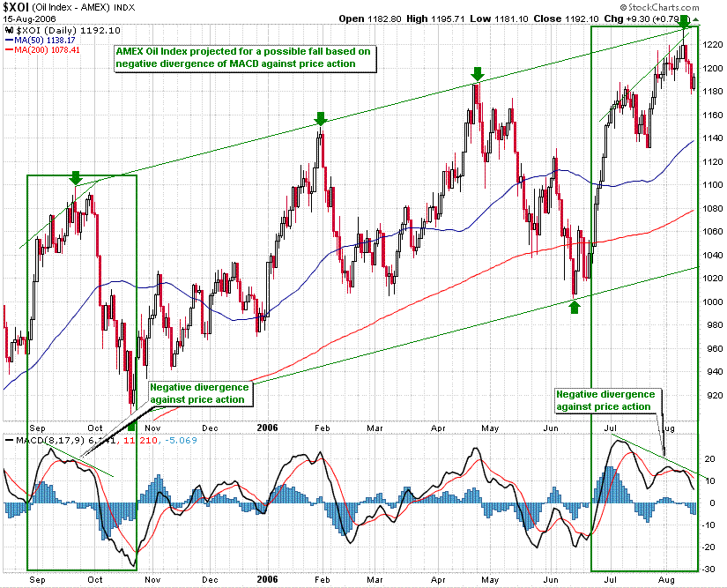The image size is (727, 588).
Task: Click the 'MA(50) 1138.17' legend entry
Action: (45, 41)
